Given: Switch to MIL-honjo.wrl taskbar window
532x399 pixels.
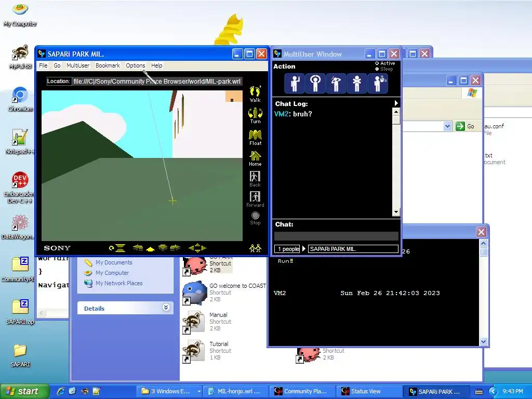Looking at the screenshot, I should coord(235,391).
